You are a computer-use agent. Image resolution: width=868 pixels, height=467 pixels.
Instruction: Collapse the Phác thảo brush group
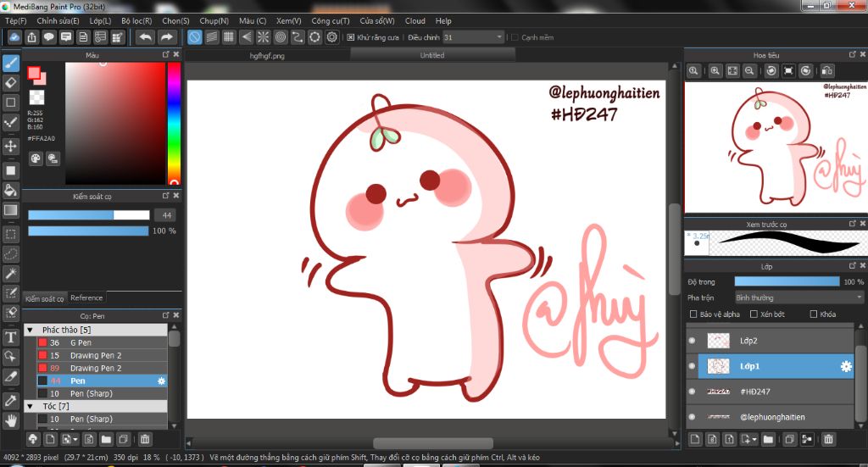(31, 330)
